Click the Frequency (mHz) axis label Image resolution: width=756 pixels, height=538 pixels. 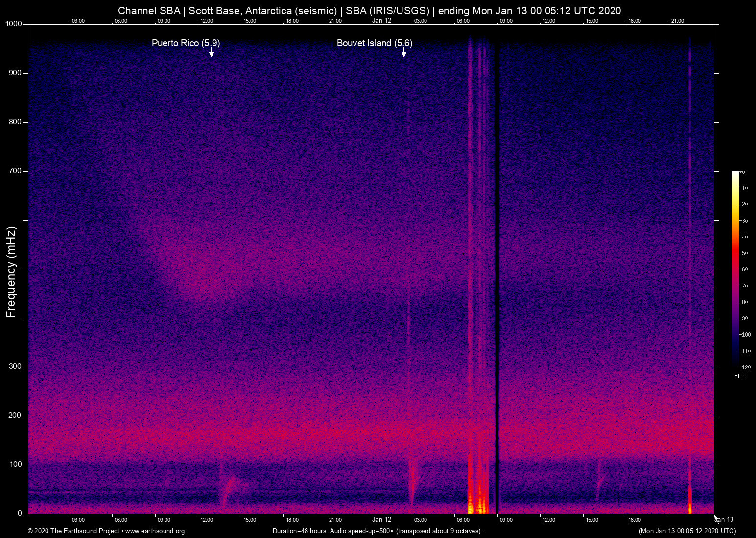11,272
